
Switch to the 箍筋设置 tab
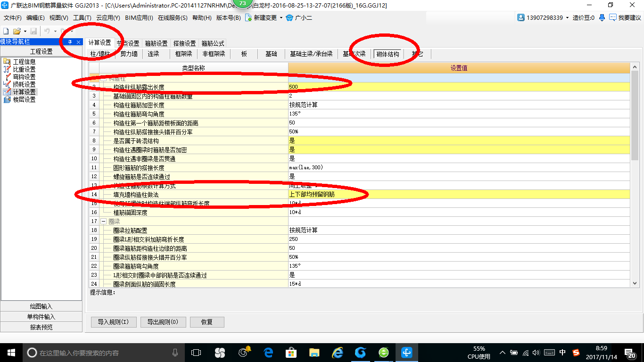pos(156,43)
